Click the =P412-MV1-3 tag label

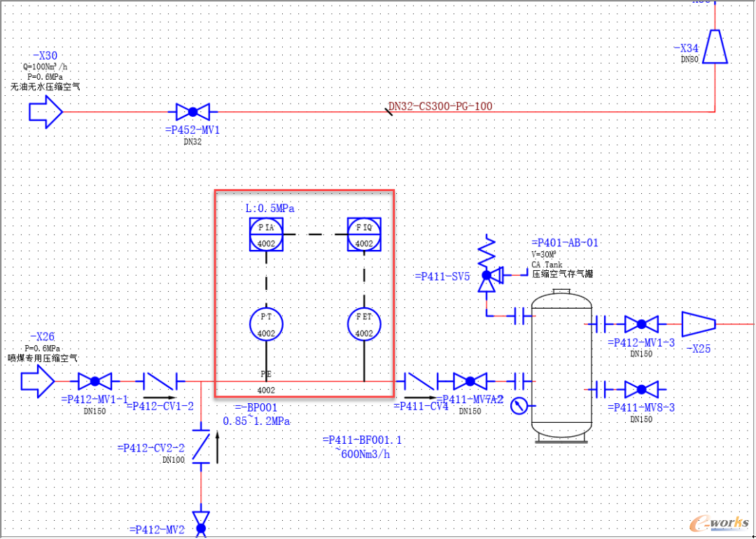642,343
